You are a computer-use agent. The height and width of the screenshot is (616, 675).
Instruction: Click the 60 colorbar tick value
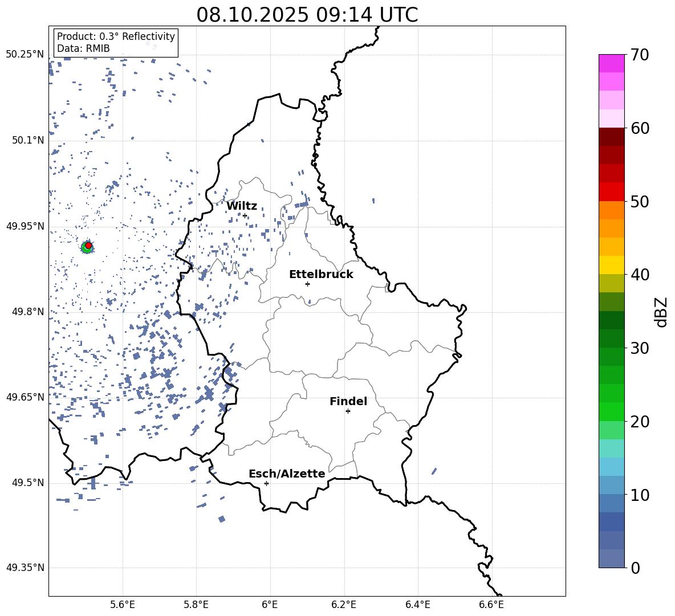pyautogui.click(x=640, y=128)
